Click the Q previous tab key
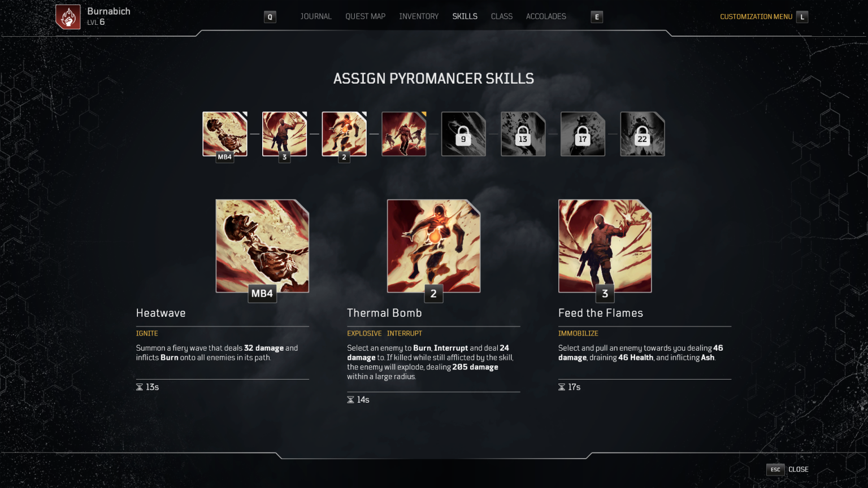The width and height of the screenshot is (868, 488). pos(270,17)
